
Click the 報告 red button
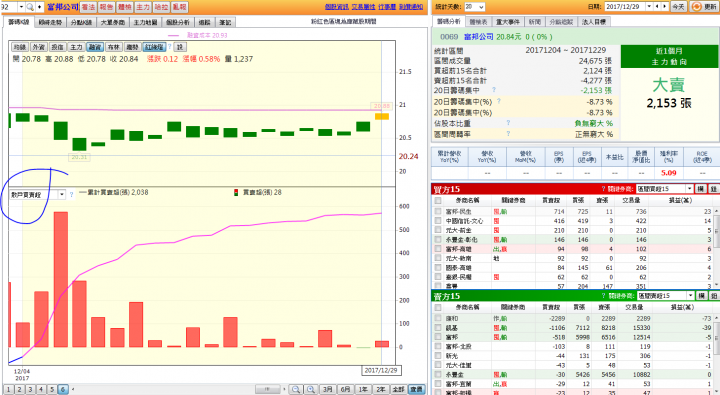coord(107,7)
